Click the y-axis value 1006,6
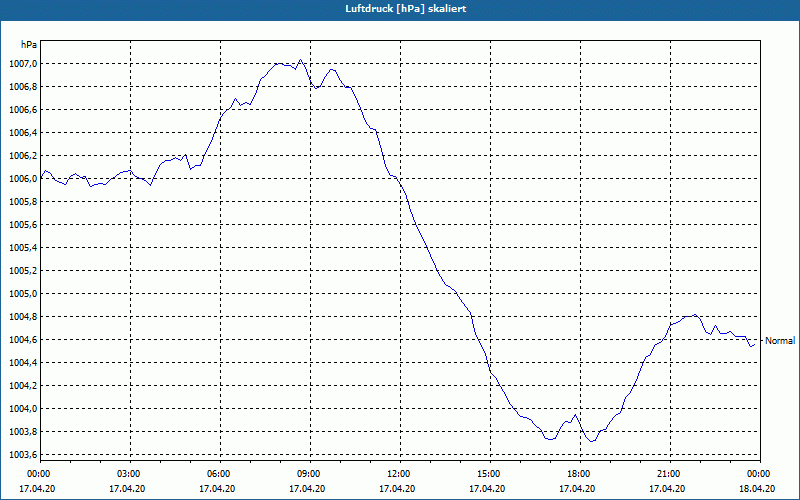This screenshot has width=800, height=500. click(x=23, y=110)
